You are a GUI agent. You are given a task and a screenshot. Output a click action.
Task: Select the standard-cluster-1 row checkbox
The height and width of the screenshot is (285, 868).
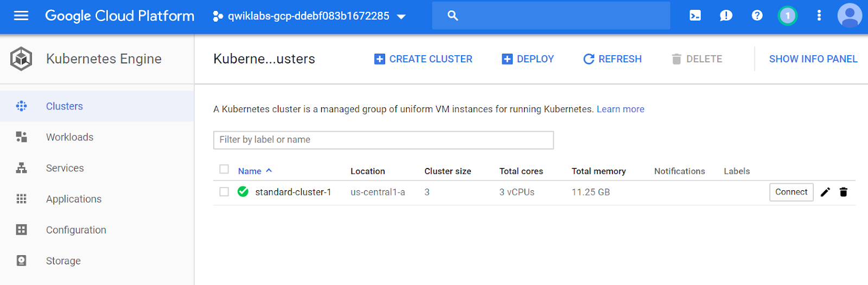pos(224,192)
